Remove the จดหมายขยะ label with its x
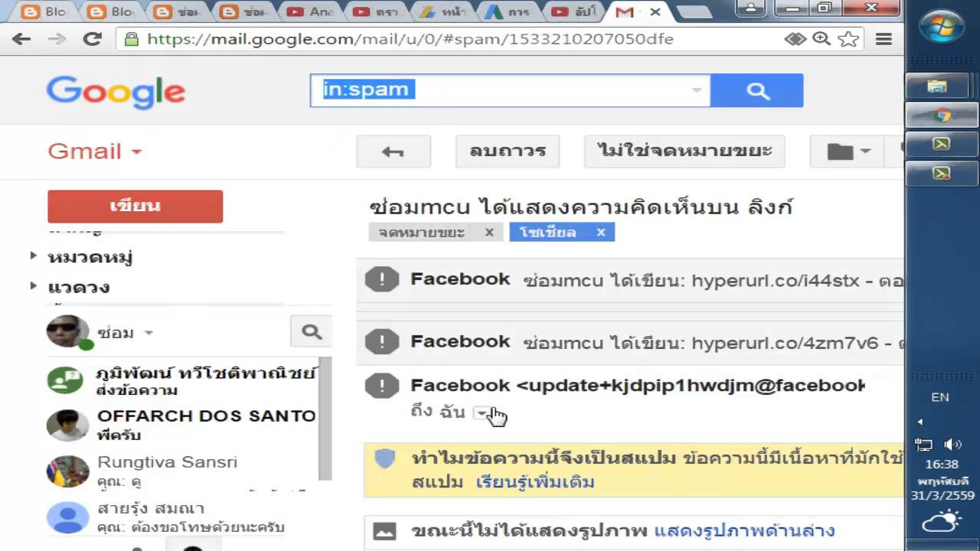Viewport: 980px width, 551px height. click(489, 233)
